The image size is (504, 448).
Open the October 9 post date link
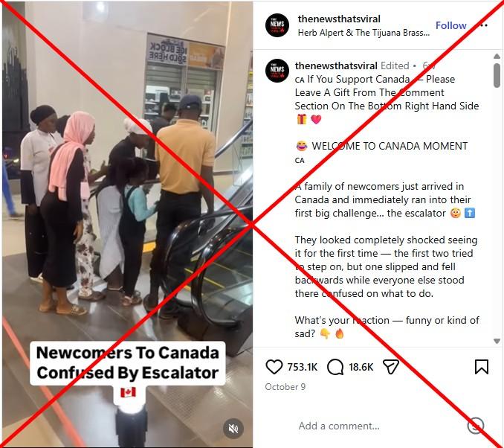[x=285, y=386]
